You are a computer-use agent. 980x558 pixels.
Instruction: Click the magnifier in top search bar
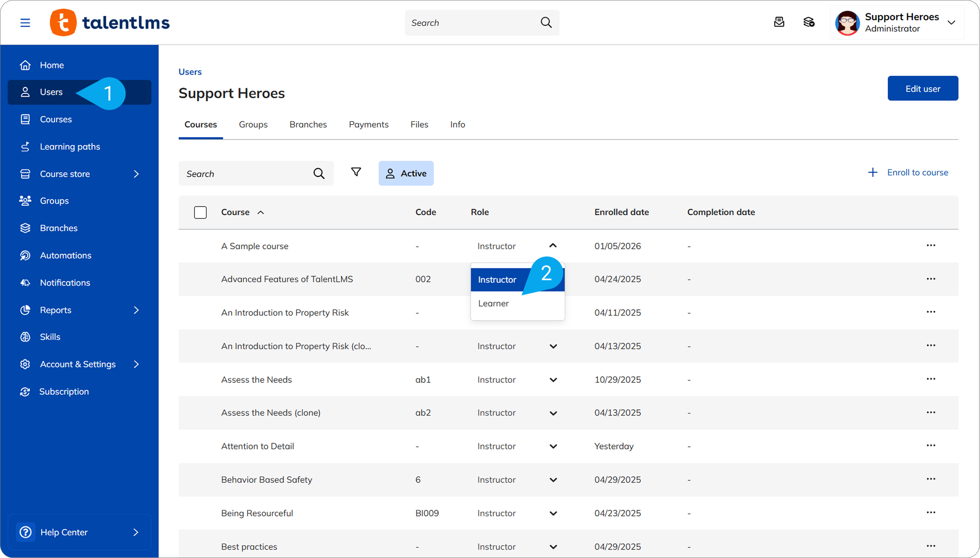(x=546, y=23)
